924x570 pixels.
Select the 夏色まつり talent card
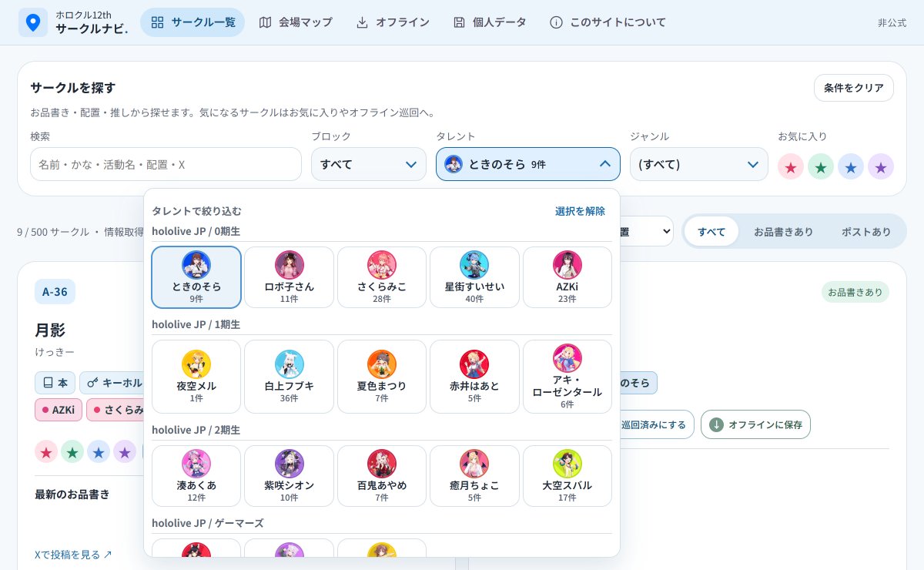tap(382, 377)
